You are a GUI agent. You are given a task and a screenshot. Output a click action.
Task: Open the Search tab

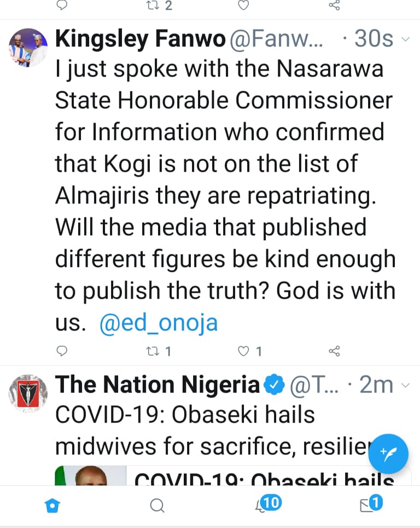157,506
